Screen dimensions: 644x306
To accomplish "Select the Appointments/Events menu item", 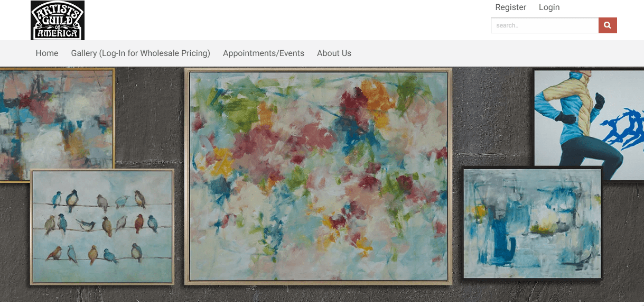I will 264,53.
